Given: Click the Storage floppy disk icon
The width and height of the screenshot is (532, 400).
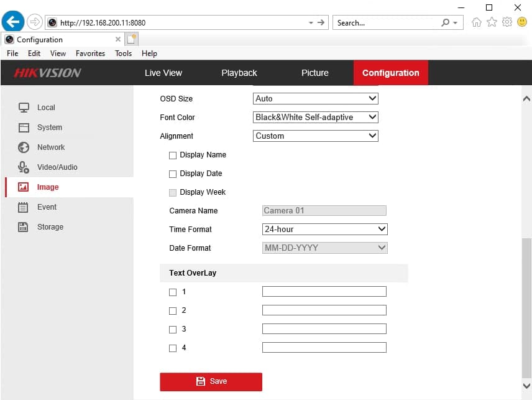Looking at the screenshot, I should [24, 227].
